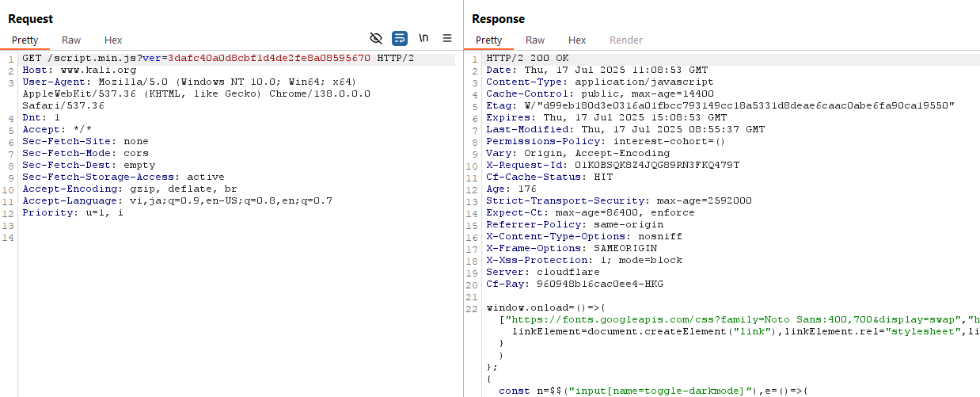The width and height of the screenshot is (980, 397).
Task: Switch Request view to Hex tab
Action: (x=113, y=40)
